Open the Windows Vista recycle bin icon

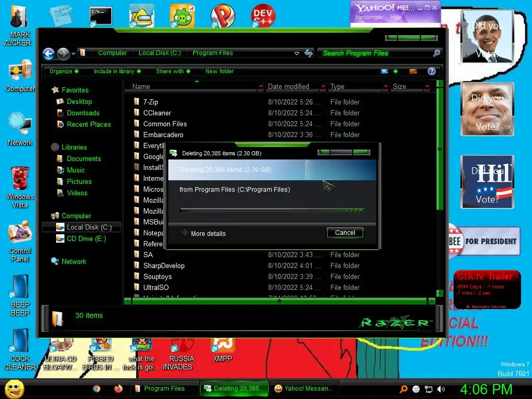pos(20,187)
